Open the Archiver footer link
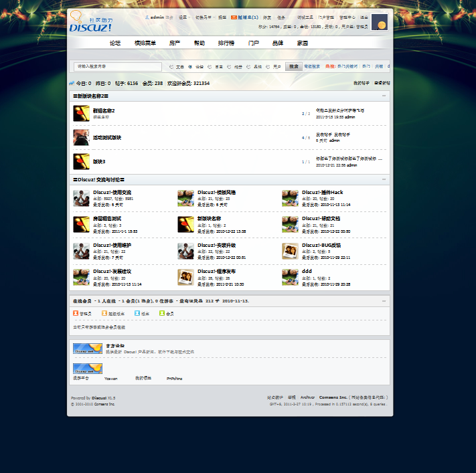Image resolution: width=476 pixels, height=473 pixels. point(307,397)
